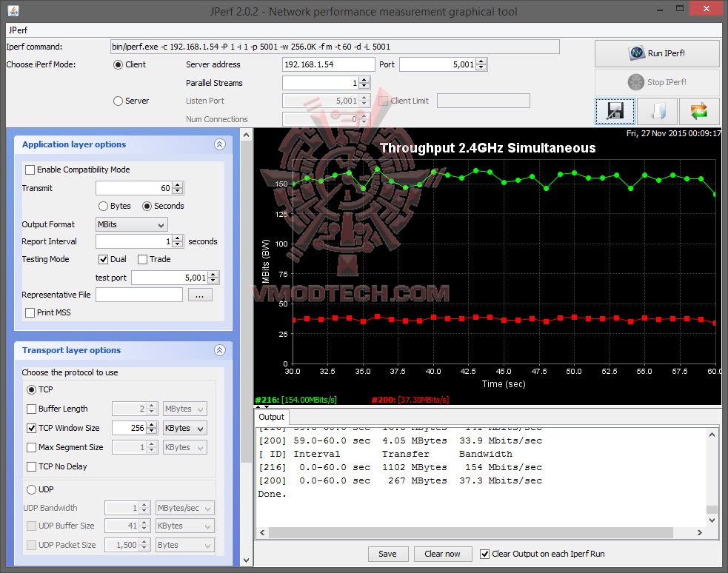Open Max Segment Size KBytes dropdown
Viewport: 728px width, 573px height.
(x=185, y=447)
